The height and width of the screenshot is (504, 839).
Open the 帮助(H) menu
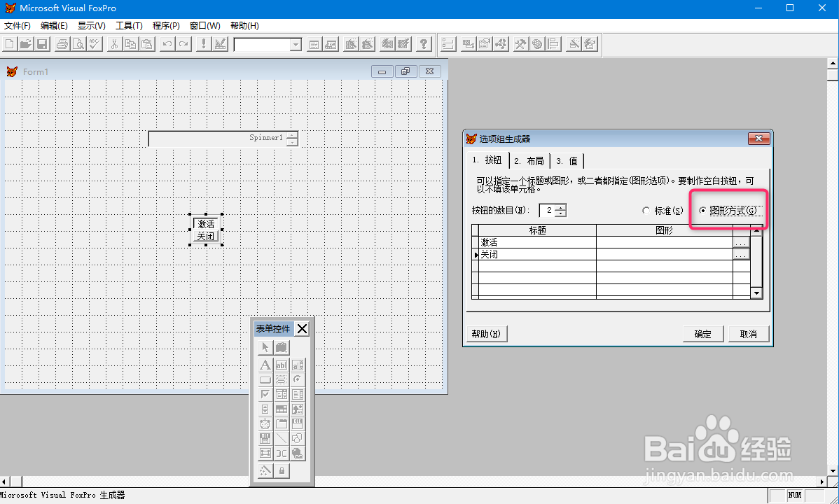point(244,26)
